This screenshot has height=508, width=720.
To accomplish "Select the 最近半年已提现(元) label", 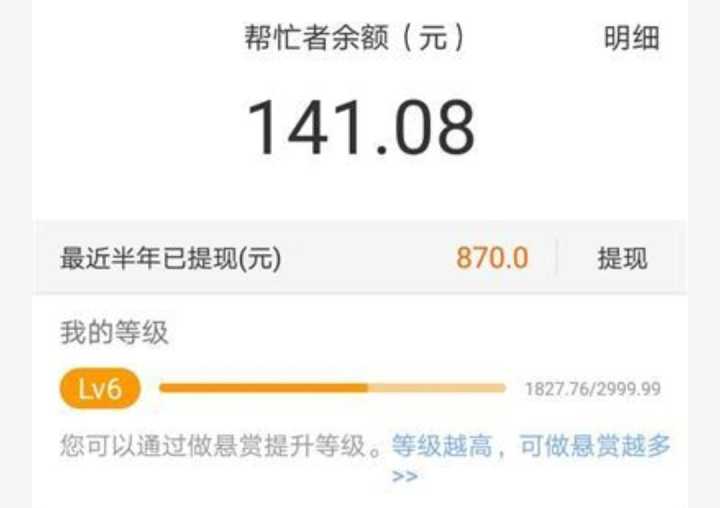I will pyautogui.click(x=170, y=258).
